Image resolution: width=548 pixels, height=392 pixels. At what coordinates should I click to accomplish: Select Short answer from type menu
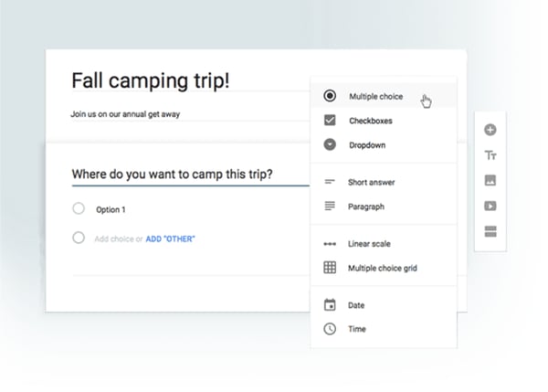(x=371, y=183)
